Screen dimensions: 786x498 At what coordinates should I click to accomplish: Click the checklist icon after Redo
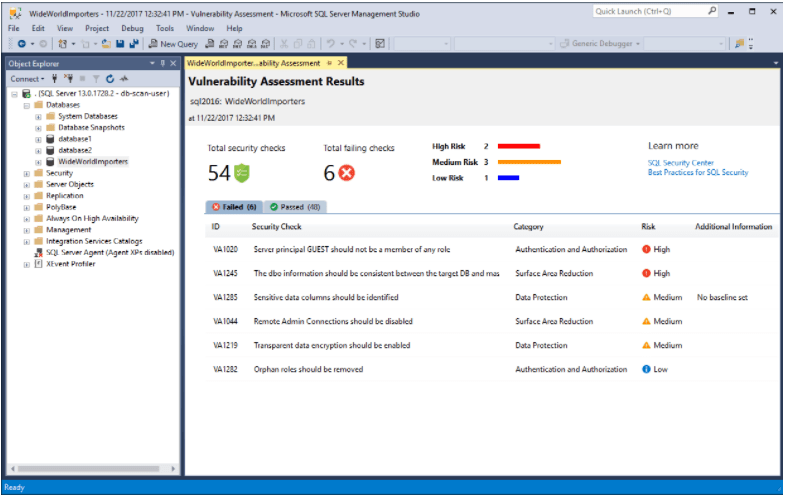click(380, 44)
